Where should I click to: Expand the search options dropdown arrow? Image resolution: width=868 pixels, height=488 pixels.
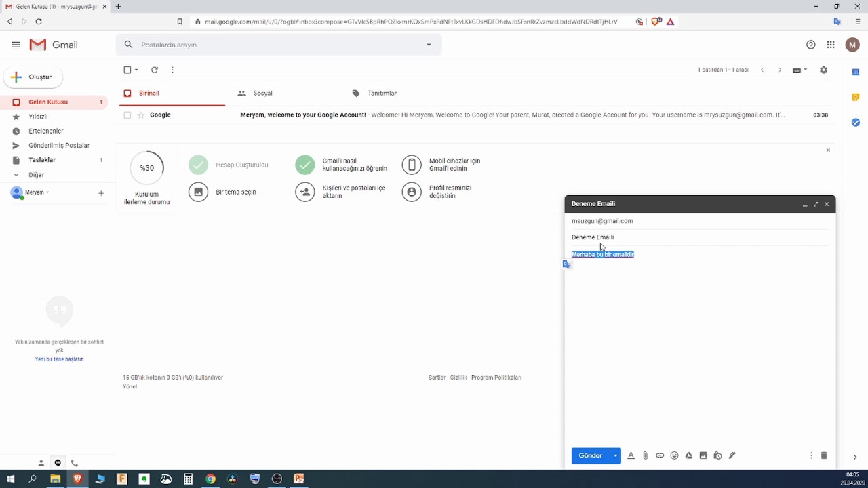tap(429, 45)
